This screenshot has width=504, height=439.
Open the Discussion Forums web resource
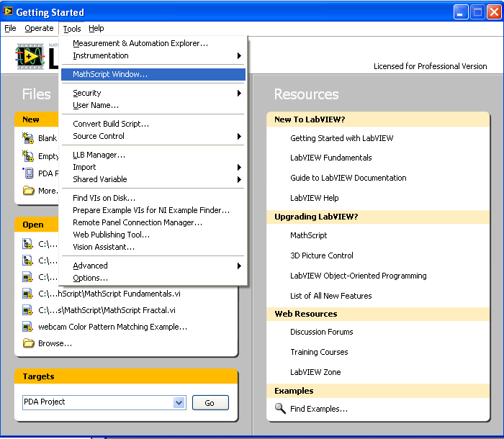(321, 332)
